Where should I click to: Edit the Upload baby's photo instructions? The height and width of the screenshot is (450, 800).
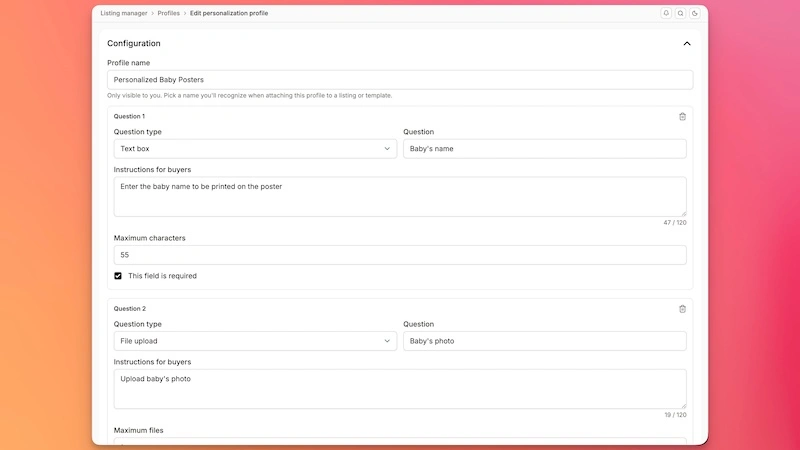(400, 389)
